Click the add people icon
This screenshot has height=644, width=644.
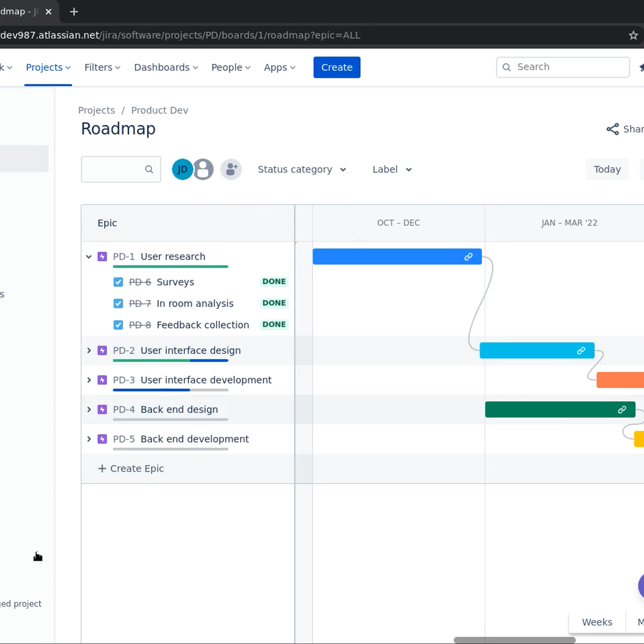point(231,170)
